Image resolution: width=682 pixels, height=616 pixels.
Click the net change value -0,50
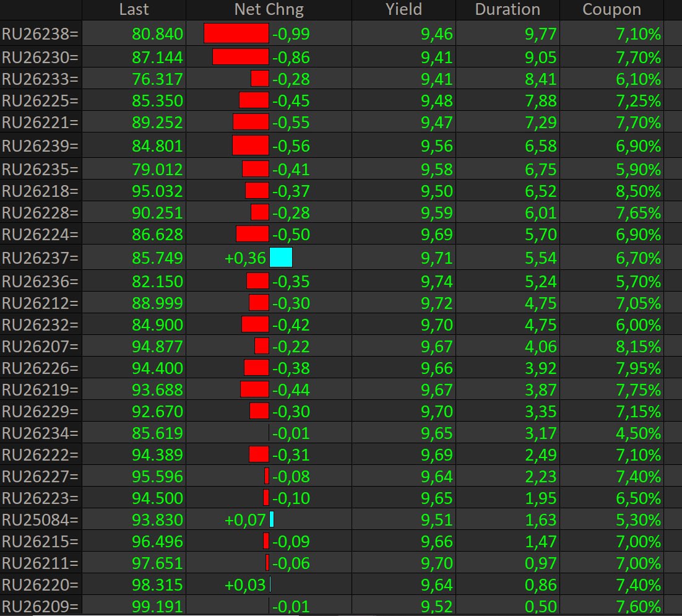point(291,235)
